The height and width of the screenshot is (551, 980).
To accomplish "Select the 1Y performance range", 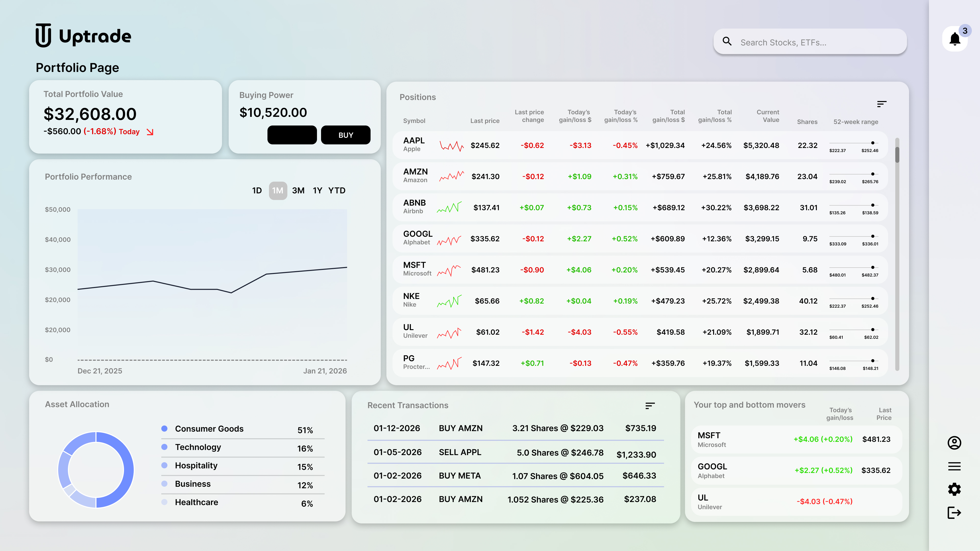I will (317, 191).
